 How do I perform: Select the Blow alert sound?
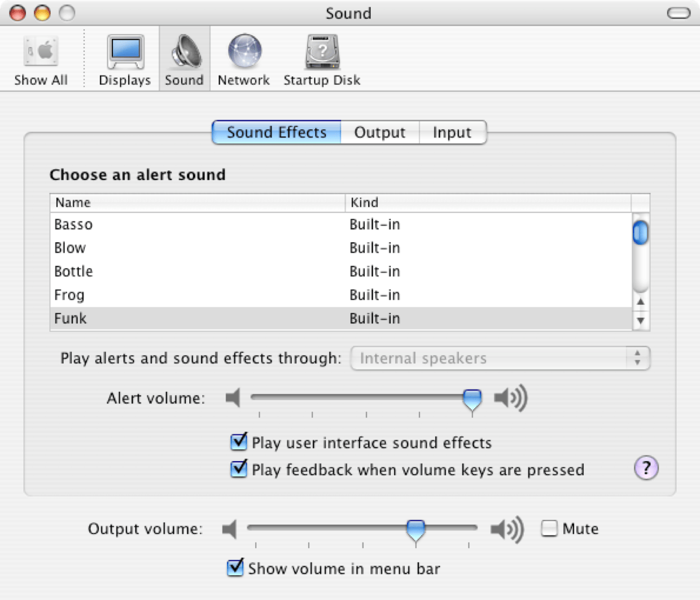point(340,248)
